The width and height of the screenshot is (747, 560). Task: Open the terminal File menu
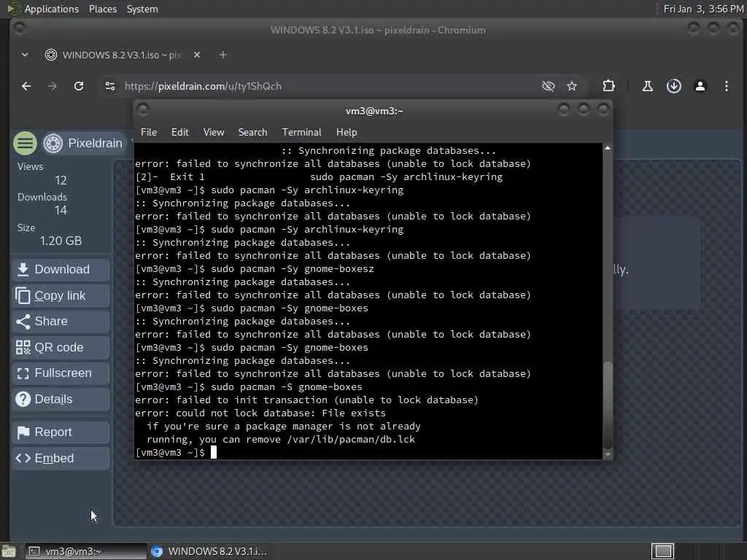click(149, 132)
